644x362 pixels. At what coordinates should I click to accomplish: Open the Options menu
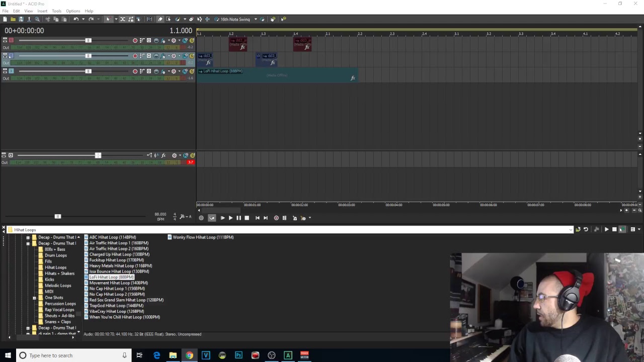pos(73,11)
